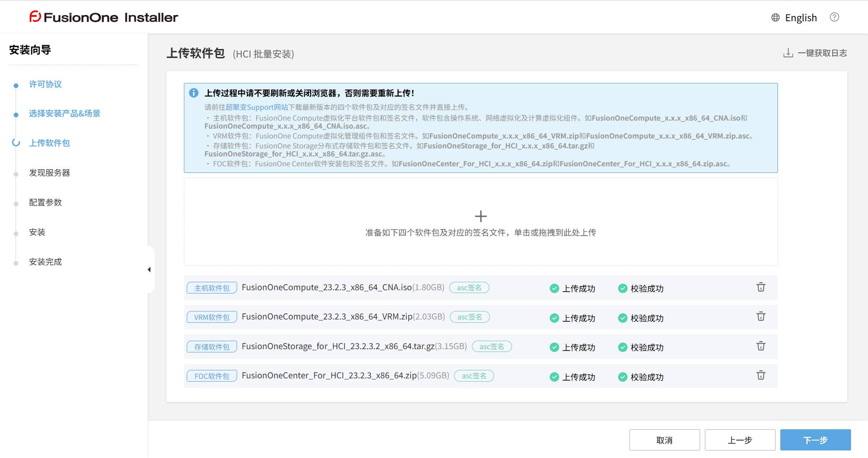Delete the FusionOneCenter zip package
Screen dimensions: 868x458
(x=761, y=375)
